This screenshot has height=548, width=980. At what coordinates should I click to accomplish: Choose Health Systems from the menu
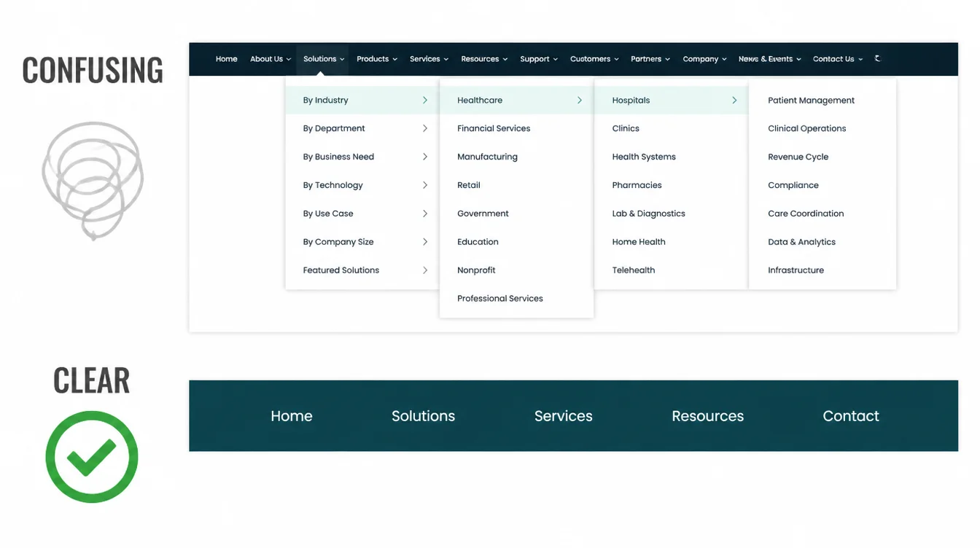click(644, 157)
